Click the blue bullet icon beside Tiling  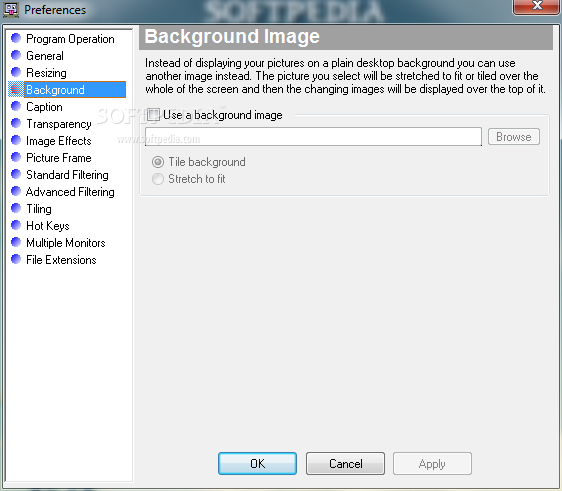pos(16,208)
